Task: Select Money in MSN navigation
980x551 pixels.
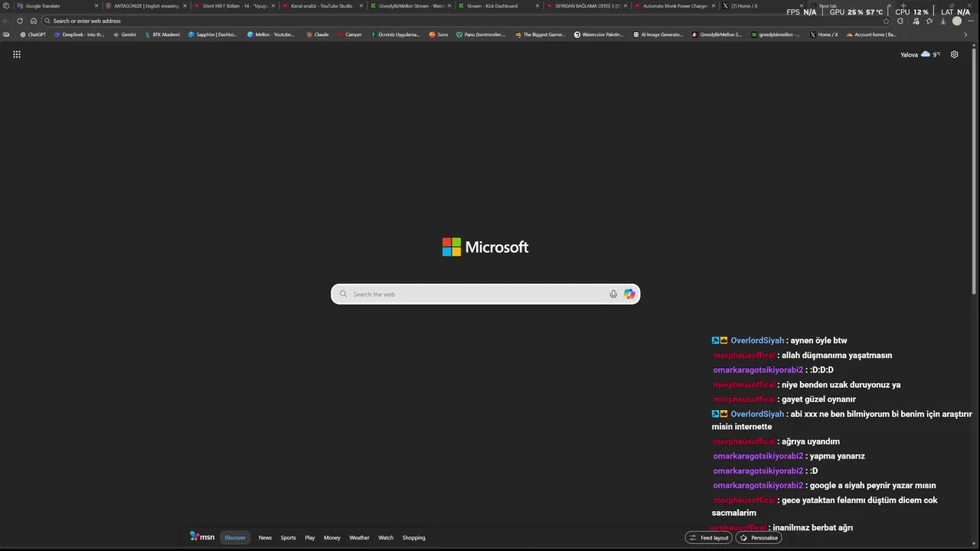Action: click(x=332, y=537)
